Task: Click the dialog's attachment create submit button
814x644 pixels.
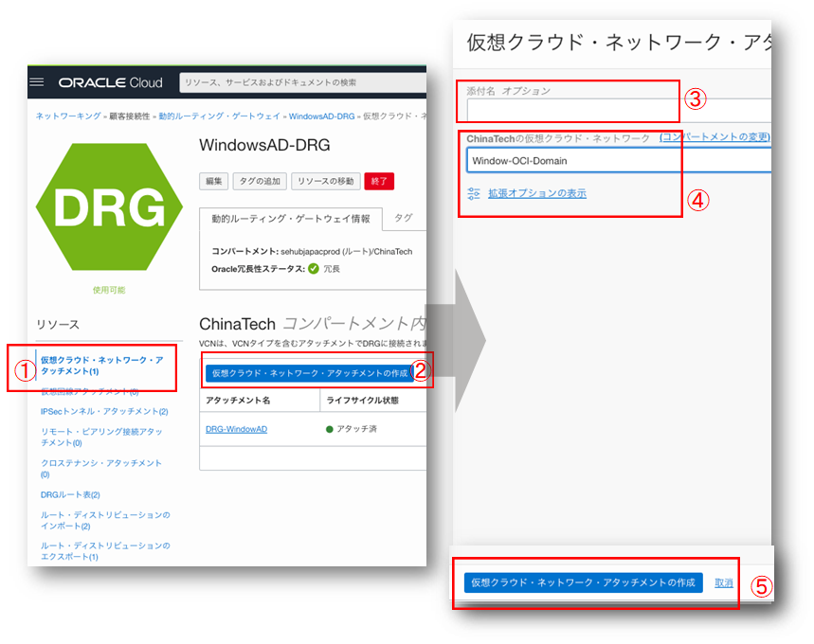Action: tap(583, 582)
